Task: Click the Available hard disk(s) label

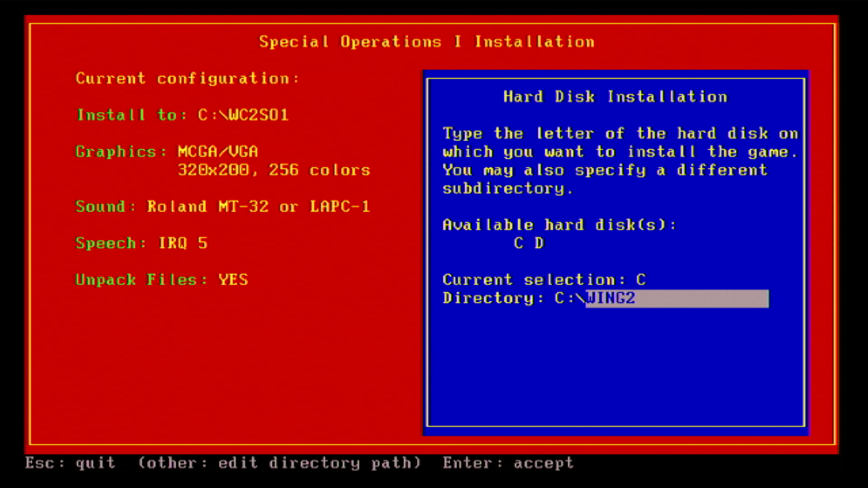Action: (559, 225)
